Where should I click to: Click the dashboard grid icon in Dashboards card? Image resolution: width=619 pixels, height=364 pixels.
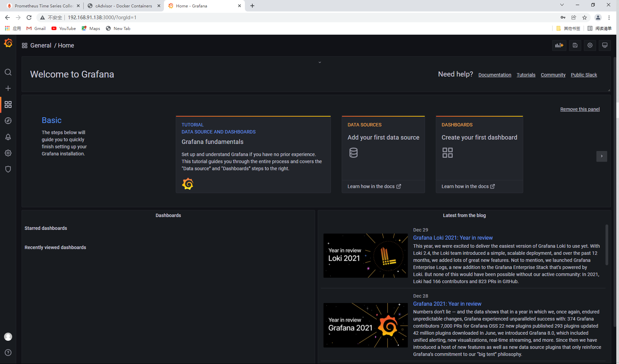click(x=448, y=153)
